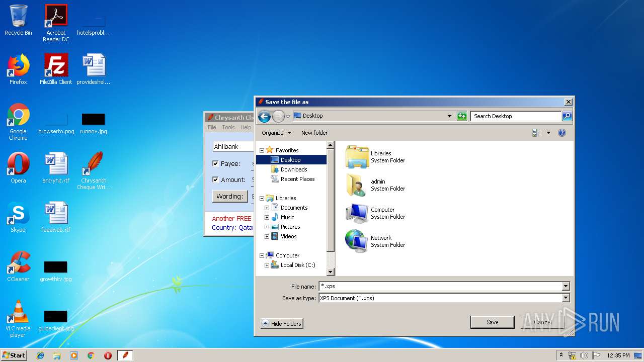Open the Recycle Bin desktop icon
This screenshot has width=644, height=362.
coord(18,20)
